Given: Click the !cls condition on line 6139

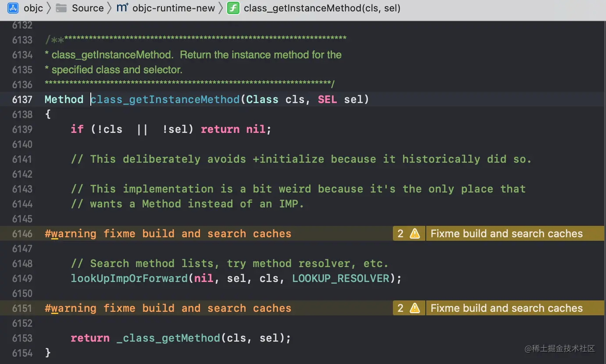Looking at the screenshot, I should [110, 129].
